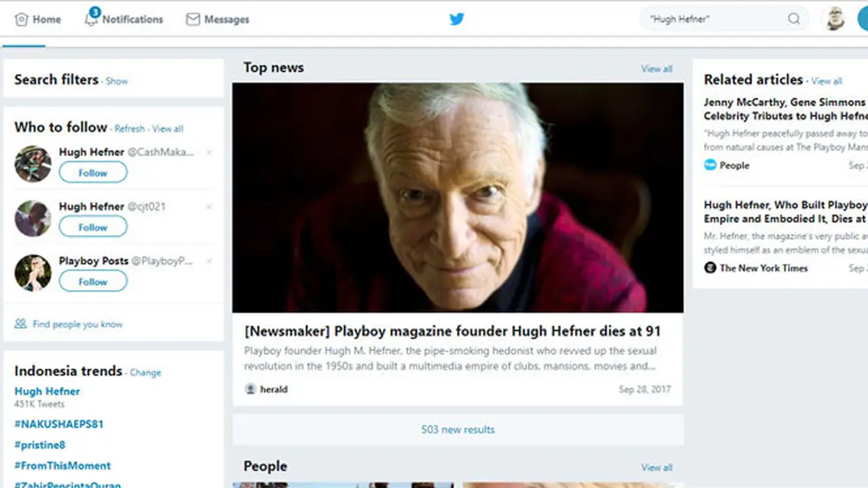
Task: View all Top news results
Action: [656, 68]
